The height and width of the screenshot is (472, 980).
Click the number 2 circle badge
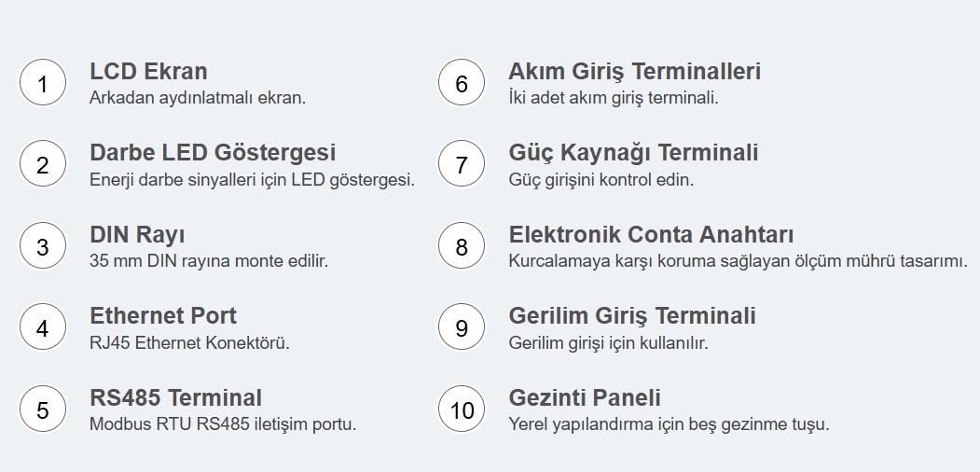tap(42, 165)
